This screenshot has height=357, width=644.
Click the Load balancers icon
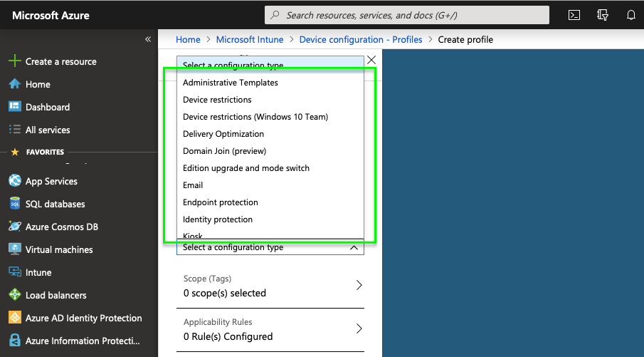tap(15, 294)
